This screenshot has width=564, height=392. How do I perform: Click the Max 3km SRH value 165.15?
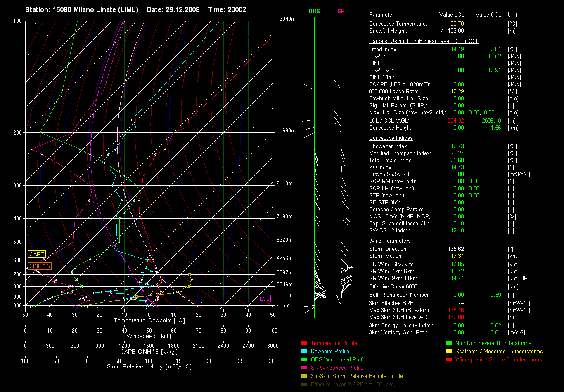pyautogui.click(x=455, y=310)
